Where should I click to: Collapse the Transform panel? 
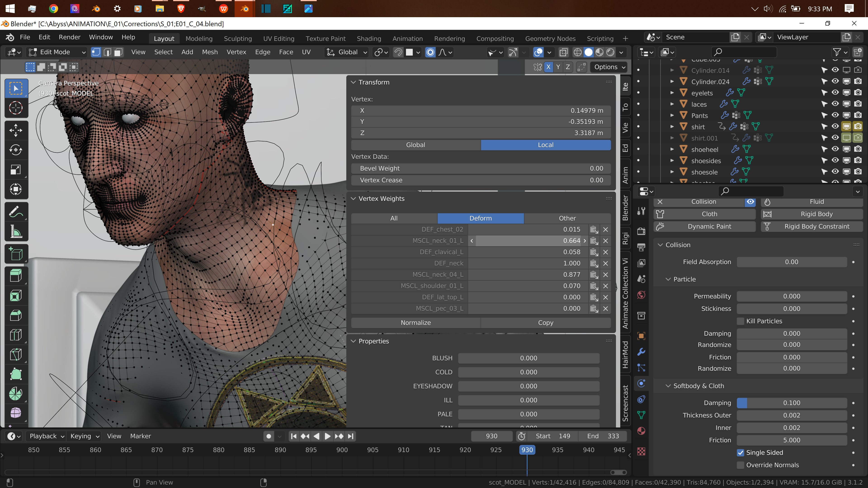354,82
